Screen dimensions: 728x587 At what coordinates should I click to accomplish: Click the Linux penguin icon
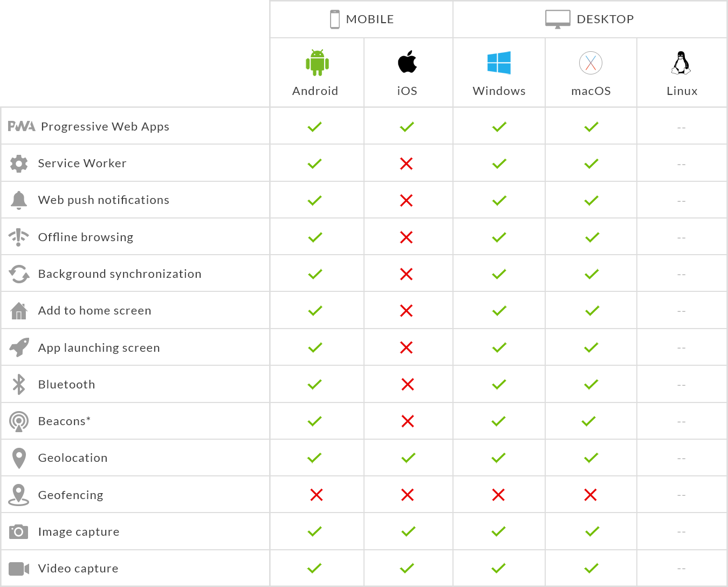pyautogui.click(x=682, y=63)
